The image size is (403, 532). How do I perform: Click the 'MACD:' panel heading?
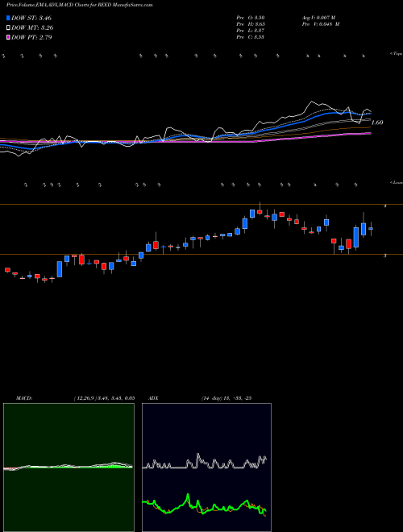tap(24, 398)
